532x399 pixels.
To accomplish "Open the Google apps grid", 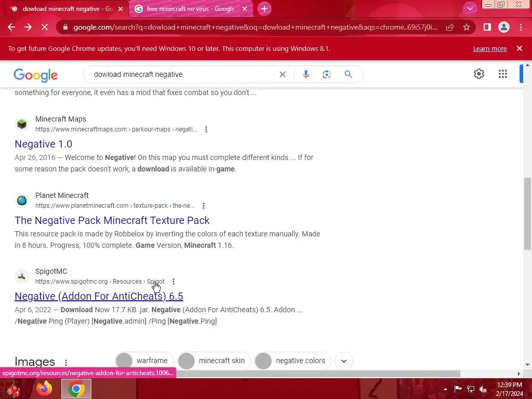I will pyautogui.click(x=503, y=74).
